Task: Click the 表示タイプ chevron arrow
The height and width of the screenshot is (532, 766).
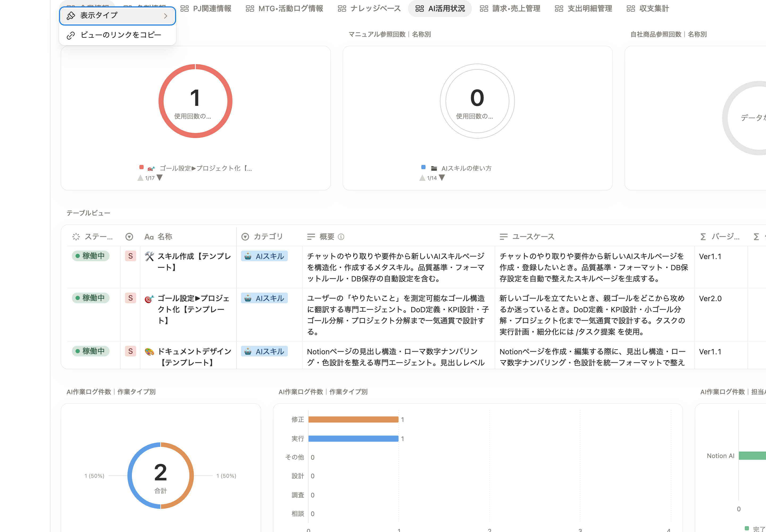Action: click(166, 16)
